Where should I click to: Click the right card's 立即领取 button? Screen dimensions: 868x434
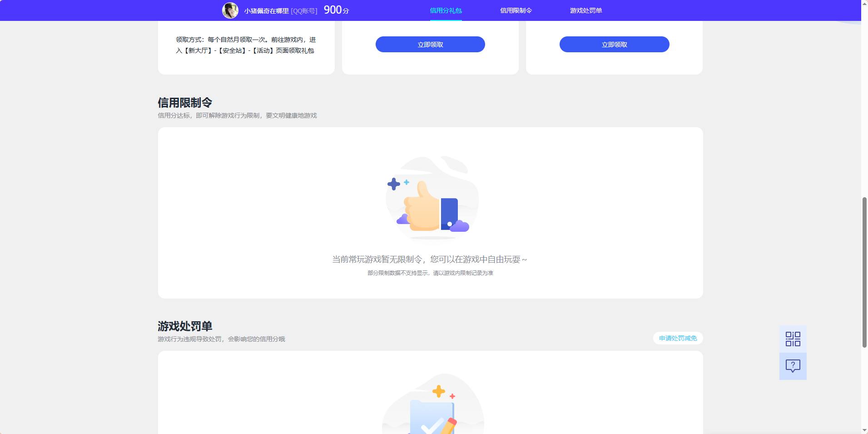pyautogui.click(x=614, y=45)
